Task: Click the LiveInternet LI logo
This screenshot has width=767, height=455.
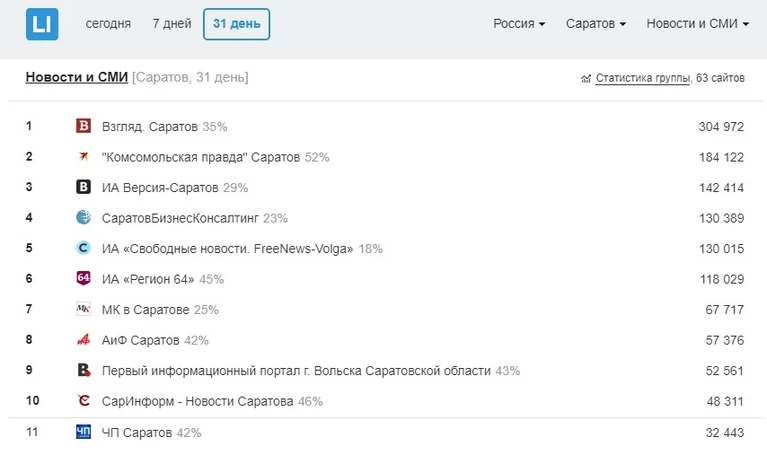Action: pyautogui.click(x=42, y=24)
